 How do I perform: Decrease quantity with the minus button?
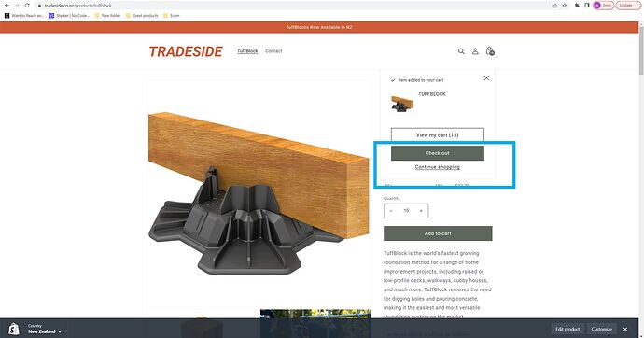[391, 211]
